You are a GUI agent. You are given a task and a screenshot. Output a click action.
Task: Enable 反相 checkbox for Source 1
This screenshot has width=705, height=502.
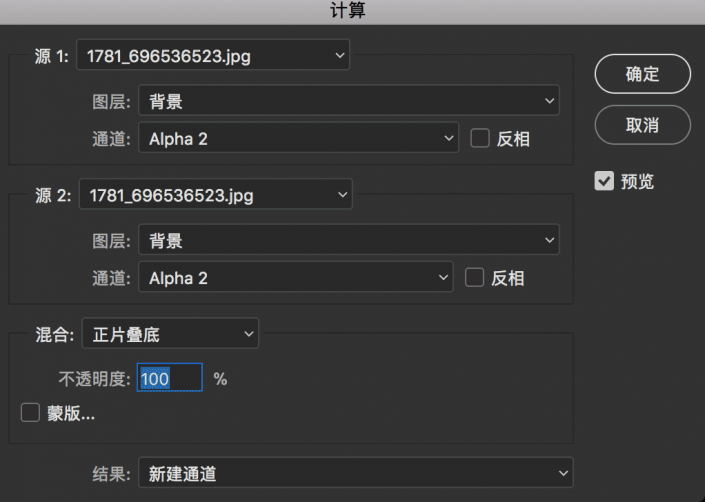coord(480,139)
